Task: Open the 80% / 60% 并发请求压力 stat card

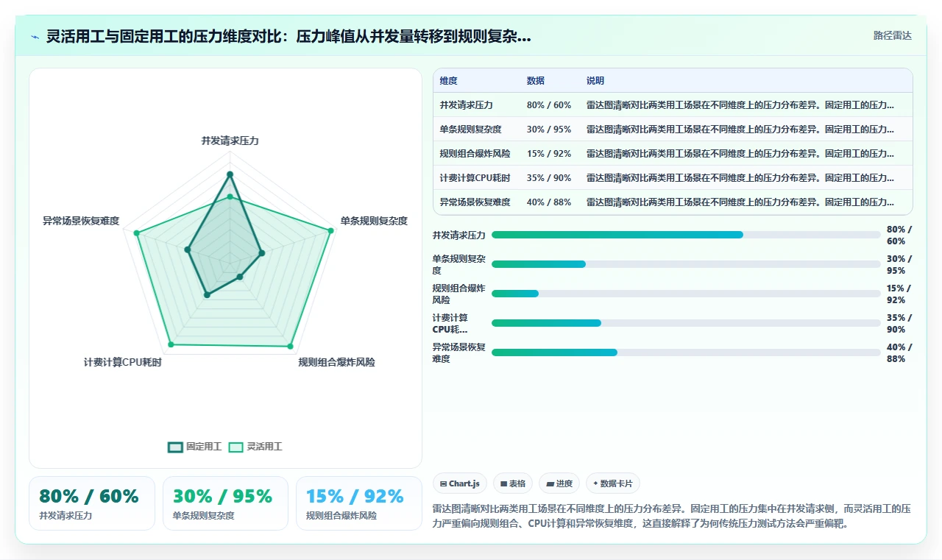Action: point(92,503)
